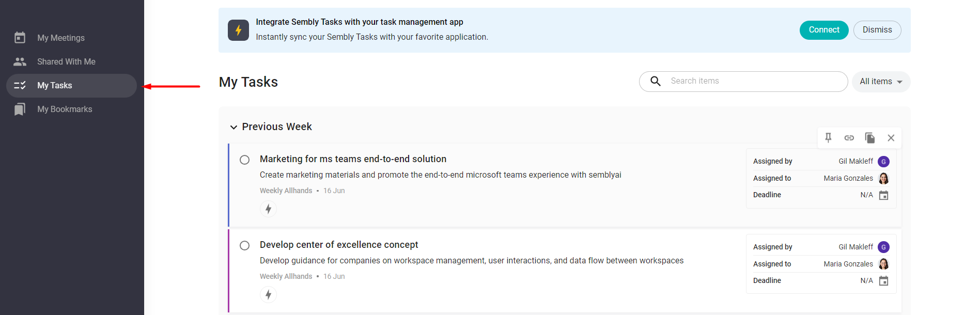Pin the task using the pin icon

pyautogui.click(x=828, y=137)
